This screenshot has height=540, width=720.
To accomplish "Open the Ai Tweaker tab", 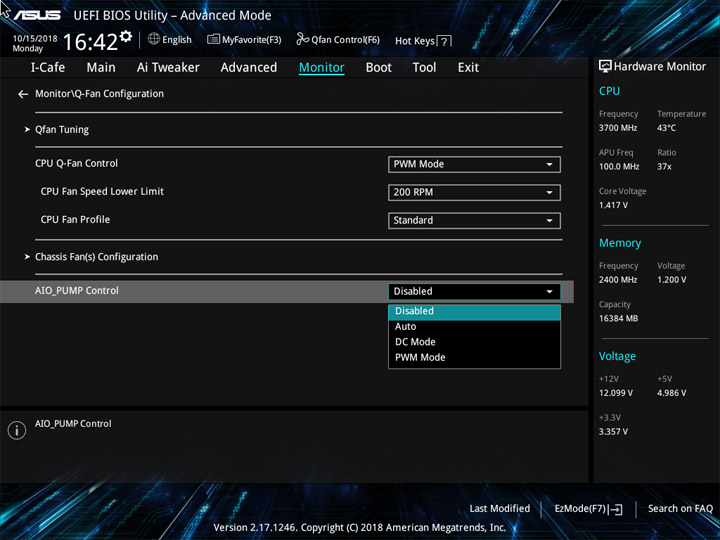I will [168, 68].
